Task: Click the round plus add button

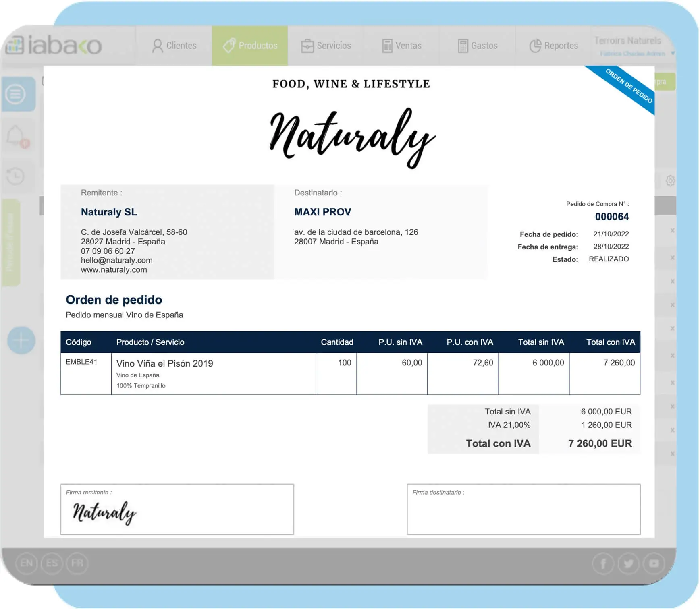Action: (x=21, y=340)
